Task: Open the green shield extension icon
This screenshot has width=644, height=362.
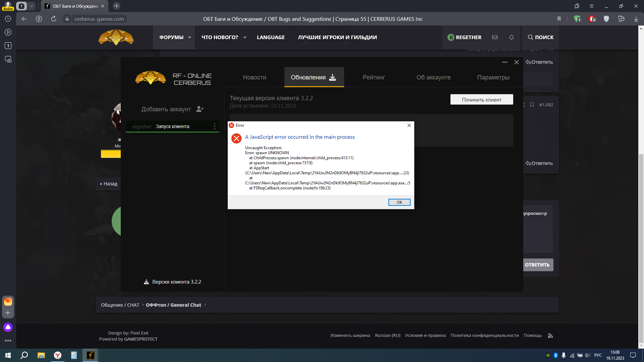Action: [x=577, y=19]
